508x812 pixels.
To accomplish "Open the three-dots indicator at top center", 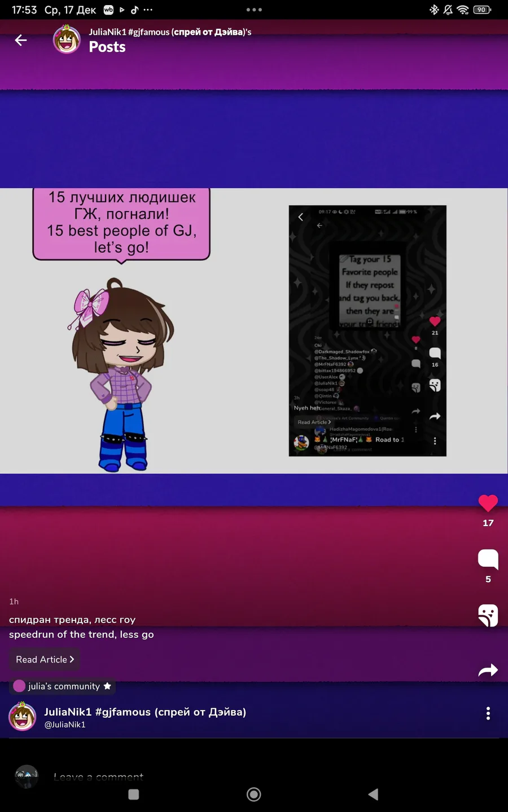I will tap(254, 10).
